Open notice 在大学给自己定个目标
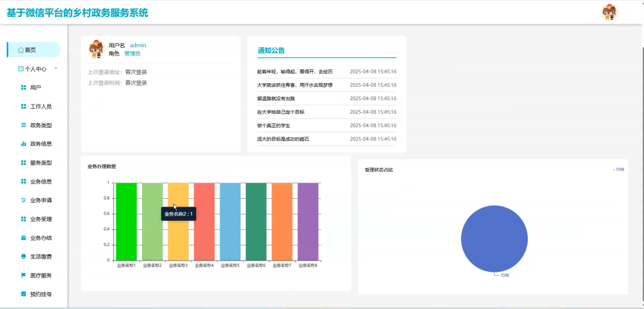The image size is (644, 309). 280,112
